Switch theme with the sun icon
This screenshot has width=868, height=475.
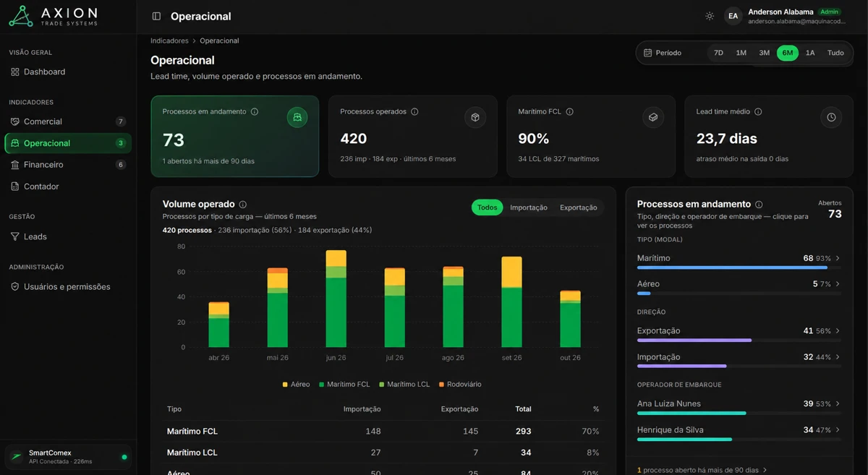tap(710, 16)
